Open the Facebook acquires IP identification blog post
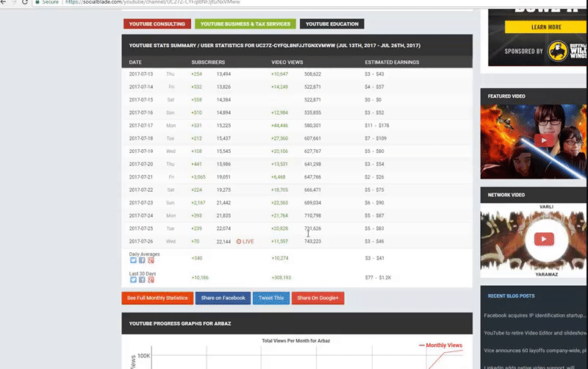 pyautogui.click(x=535, y=315)
